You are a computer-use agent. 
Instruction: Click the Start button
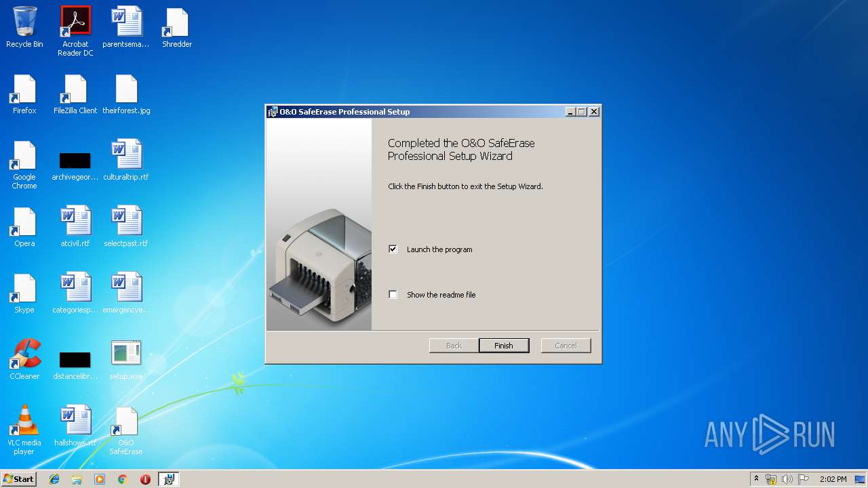19,479
